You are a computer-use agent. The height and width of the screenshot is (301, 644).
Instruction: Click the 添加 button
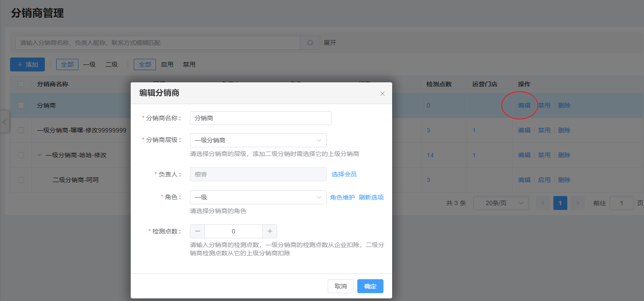[x=27, y=64]
